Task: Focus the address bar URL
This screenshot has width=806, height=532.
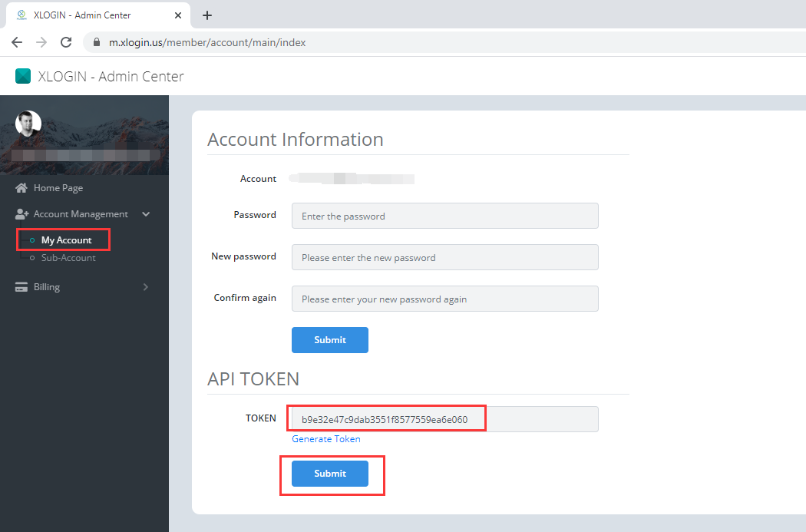Action: click(207, 42)
